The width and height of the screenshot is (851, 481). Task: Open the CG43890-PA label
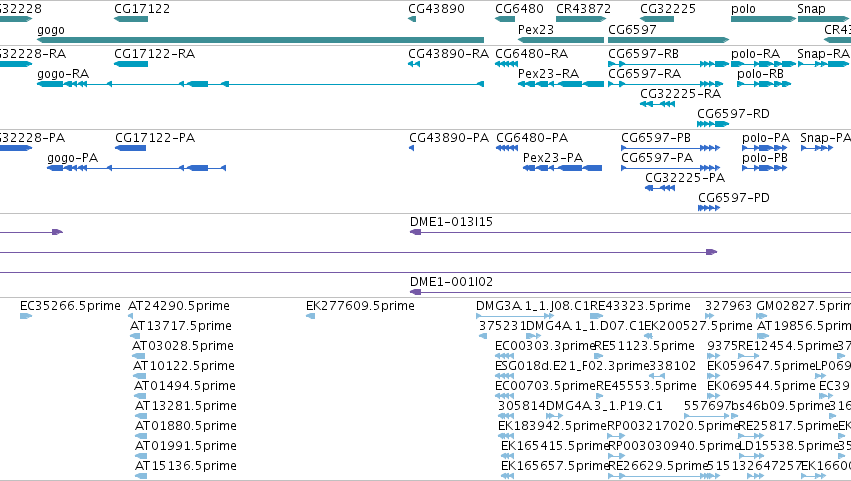pos(449,138)
